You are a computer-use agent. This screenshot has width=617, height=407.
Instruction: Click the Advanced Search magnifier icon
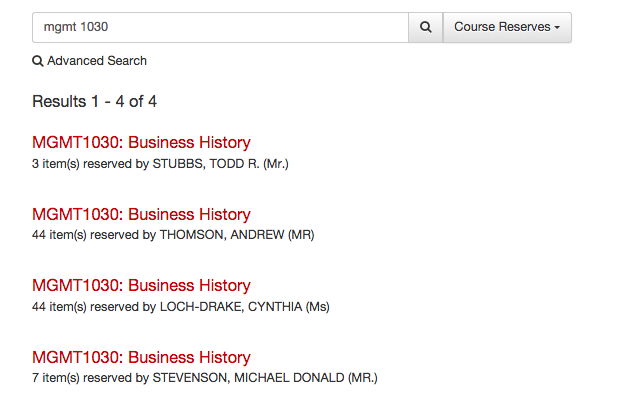(x=38, y=61)
